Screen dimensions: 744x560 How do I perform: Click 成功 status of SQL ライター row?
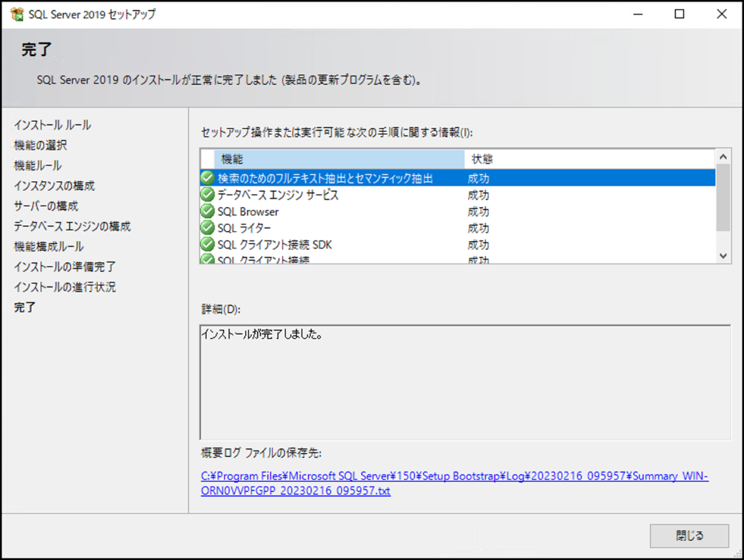tap(478, 228)
